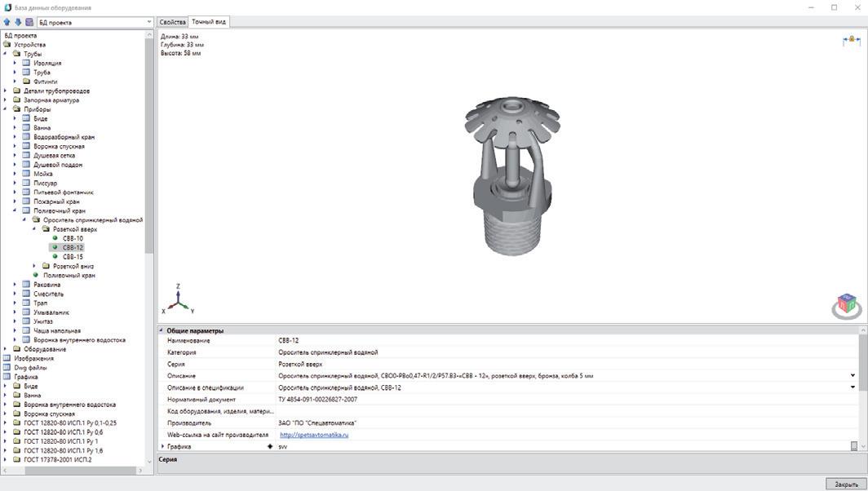Click the blue down arrow toolbar icon
The width and height of the screenshot is (868, 491).
[18, 22]
